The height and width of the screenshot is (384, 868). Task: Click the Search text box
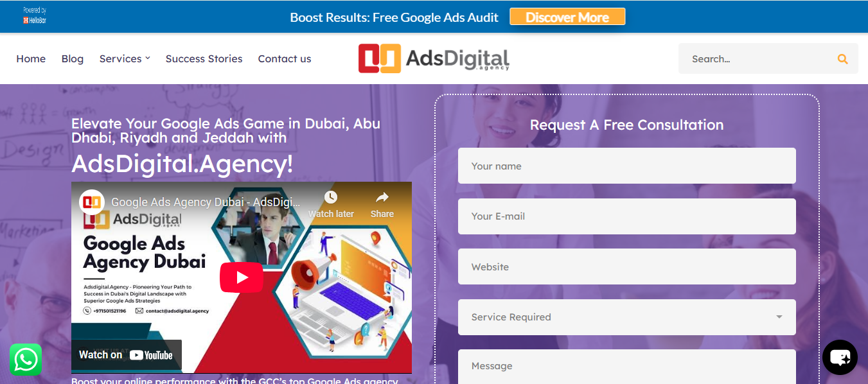[x=757, y=59]
